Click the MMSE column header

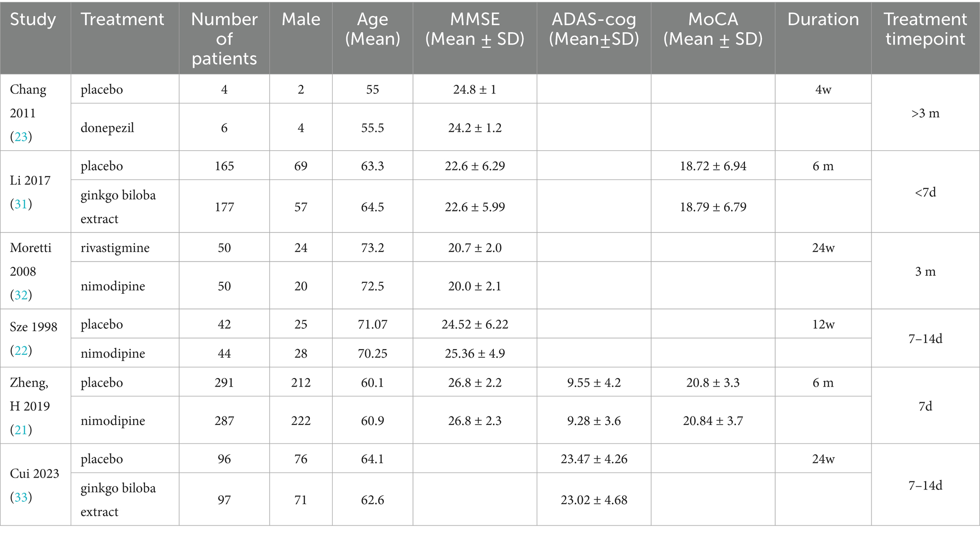pos(474,29)
